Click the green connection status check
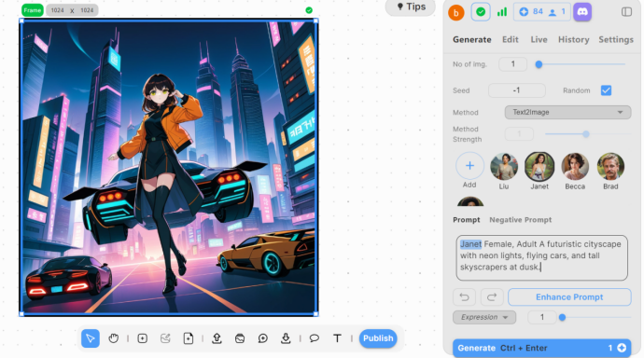 click(480, 12)
